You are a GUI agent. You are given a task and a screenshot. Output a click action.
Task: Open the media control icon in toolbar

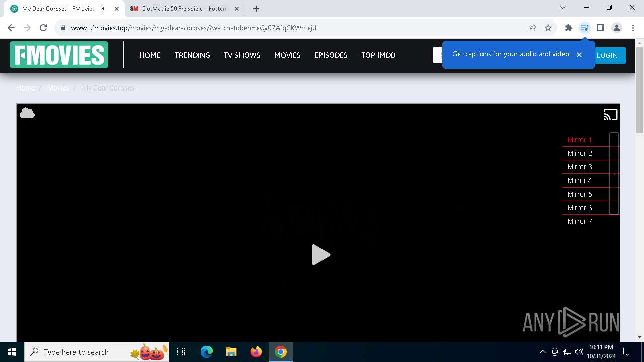point(584,28)
